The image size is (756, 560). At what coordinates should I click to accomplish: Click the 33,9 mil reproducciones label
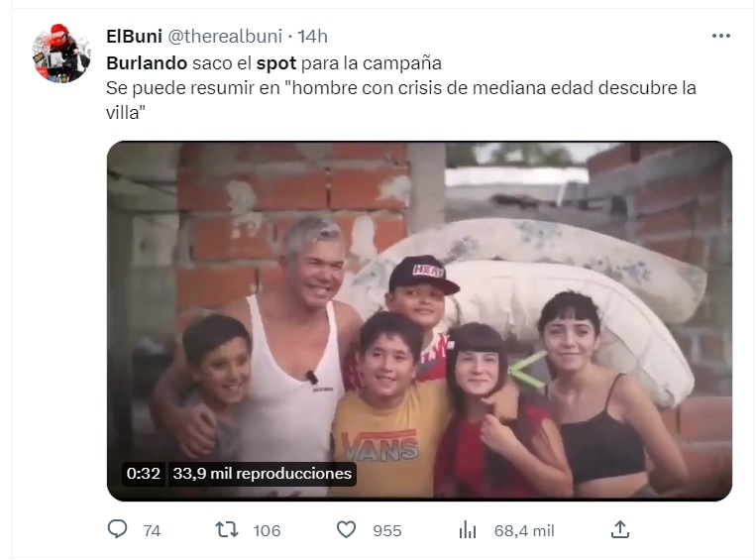[262, 473]
